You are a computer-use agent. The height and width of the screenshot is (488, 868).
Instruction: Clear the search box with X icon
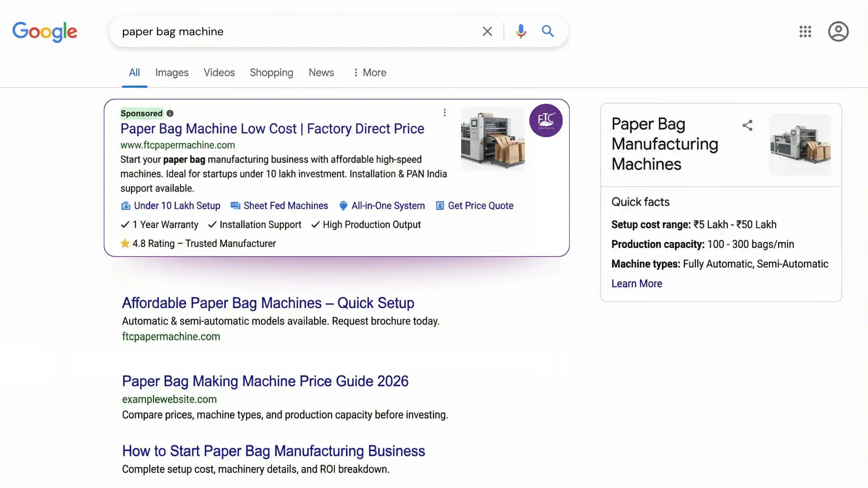[x=487, y=31]
